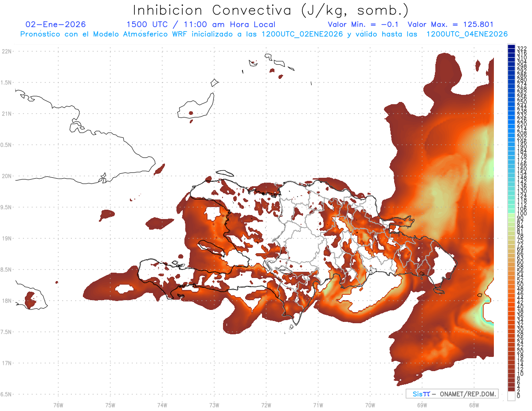
Task: Click the title "Inhibicion Convectiva (J/kg, somb.)"
Action: [271, 10]
